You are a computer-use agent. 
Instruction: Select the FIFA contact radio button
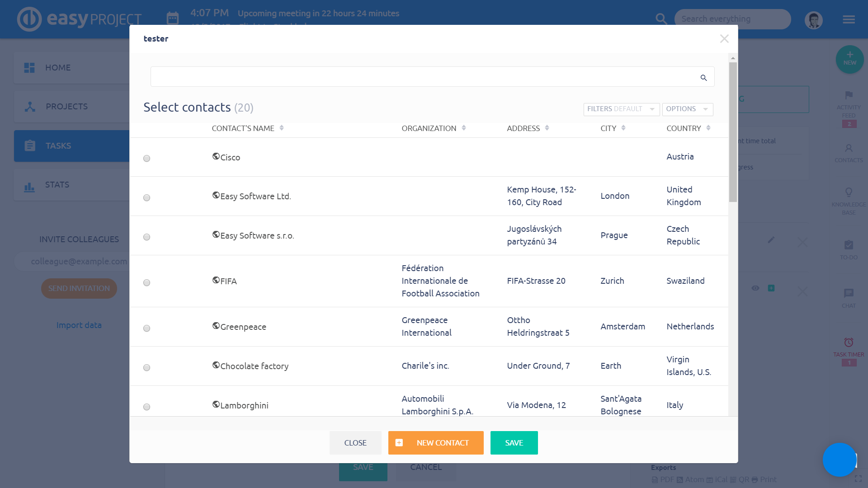pyautogui.click(x=146, y=283)
